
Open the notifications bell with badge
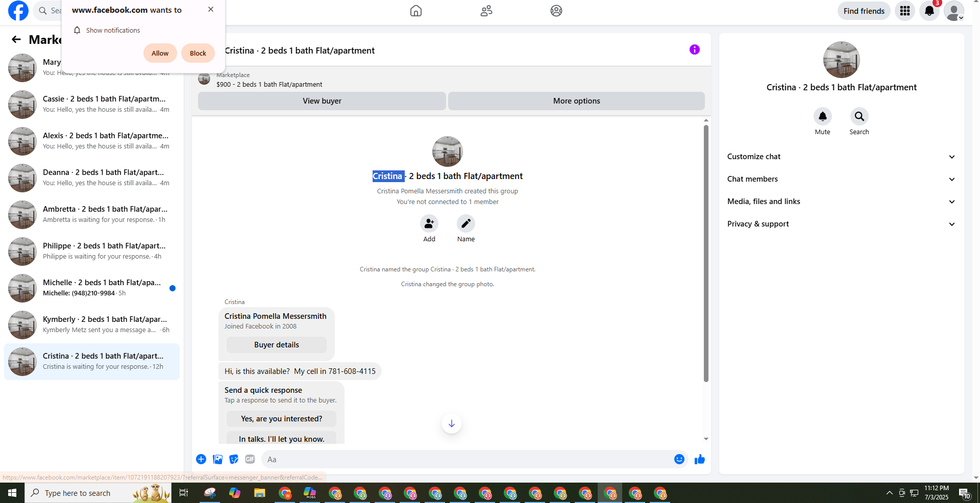[929, 11]
